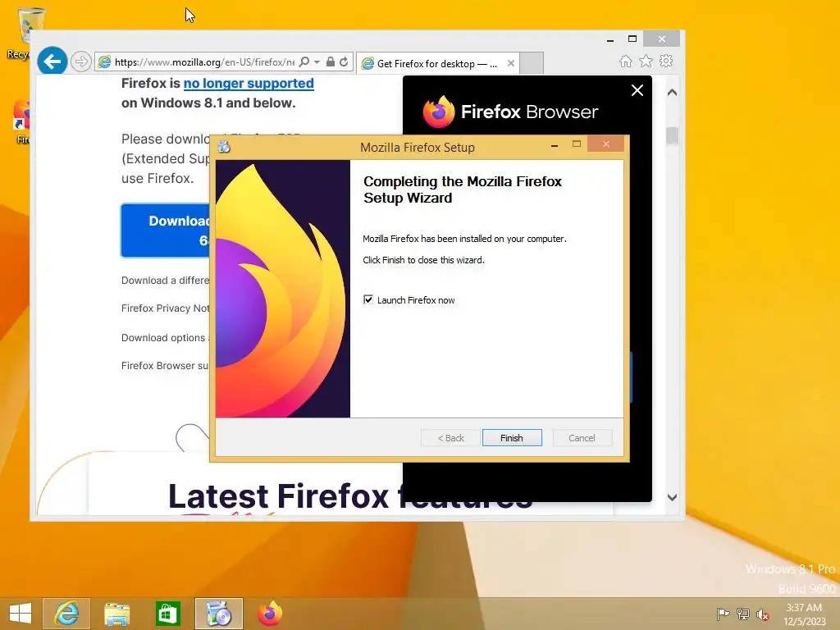Open the Action Center flag icon

(x=723, y=614)
